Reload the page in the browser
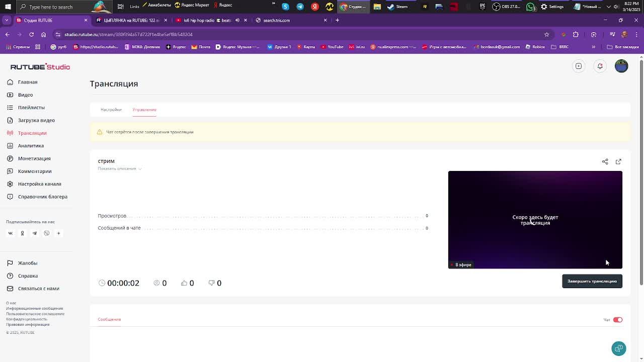The width and height of the screenshot is (644, 362). click(x=31, y=34)
